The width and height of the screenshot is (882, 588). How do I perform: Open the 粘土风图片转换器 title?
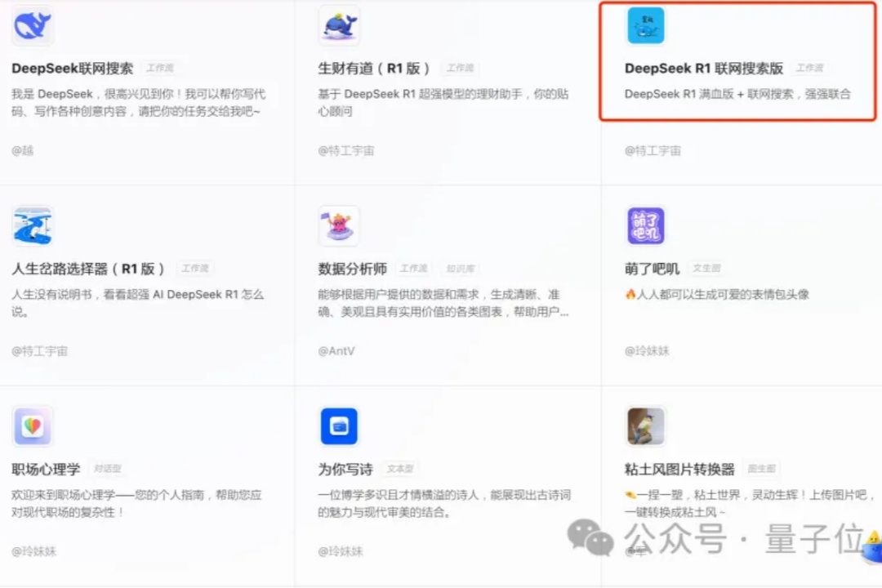tap(679, 469)
